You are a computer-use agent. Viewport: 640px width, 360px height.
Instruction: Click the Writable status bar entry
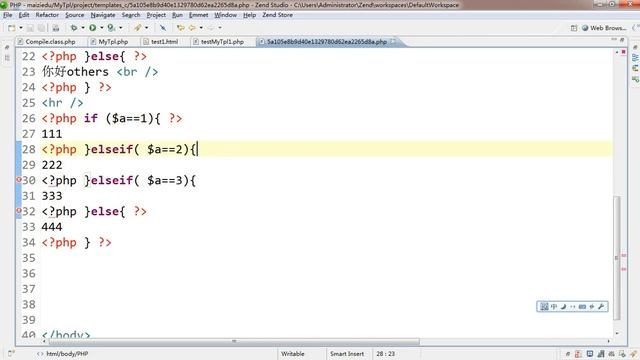coord(293,354)
